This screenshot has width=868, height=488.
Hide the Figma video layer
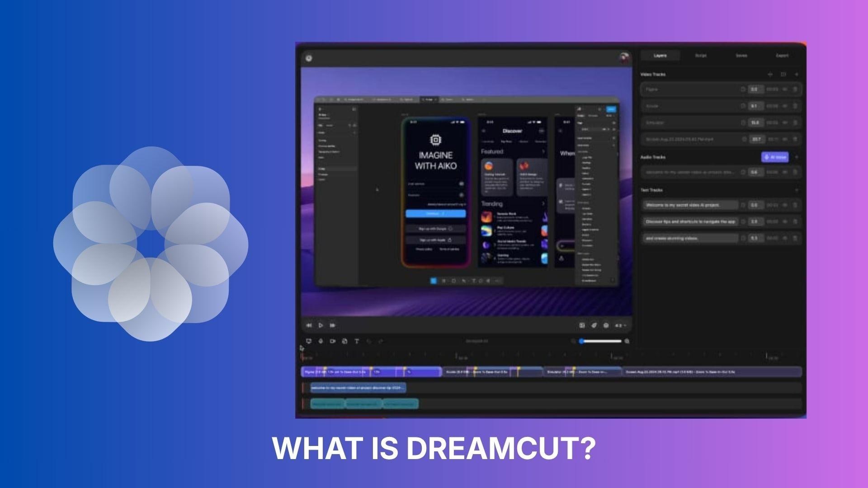785,89
